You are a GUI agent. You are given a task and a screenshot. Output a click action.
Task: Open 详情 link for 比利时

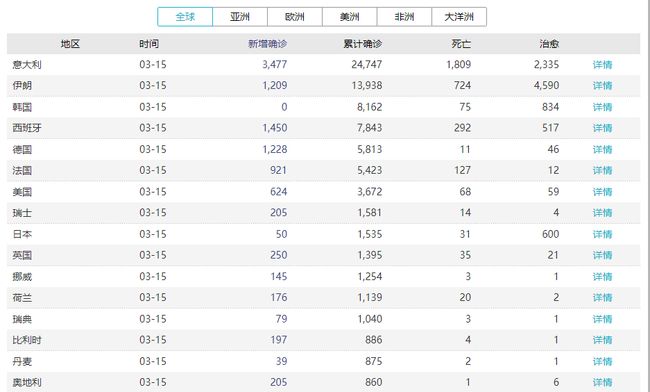pyautogui.click(x=602, y=340)
